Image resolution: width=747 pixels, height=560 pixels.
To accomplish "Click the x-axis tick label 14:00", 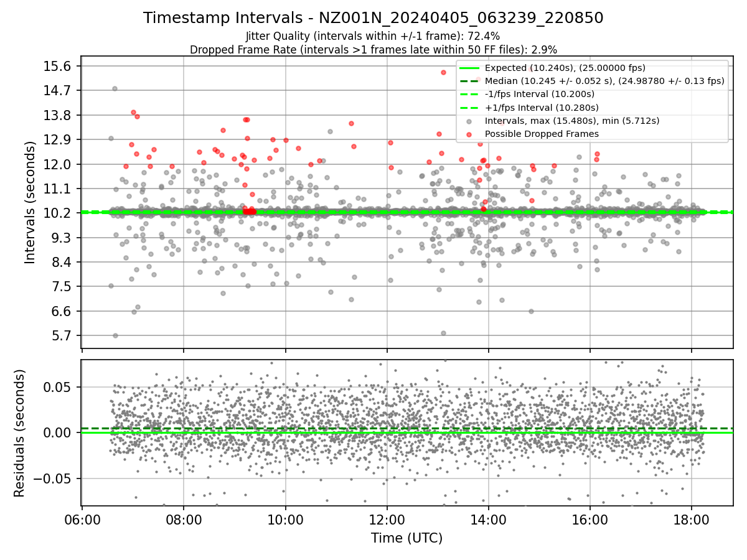I will pos(489,520).
